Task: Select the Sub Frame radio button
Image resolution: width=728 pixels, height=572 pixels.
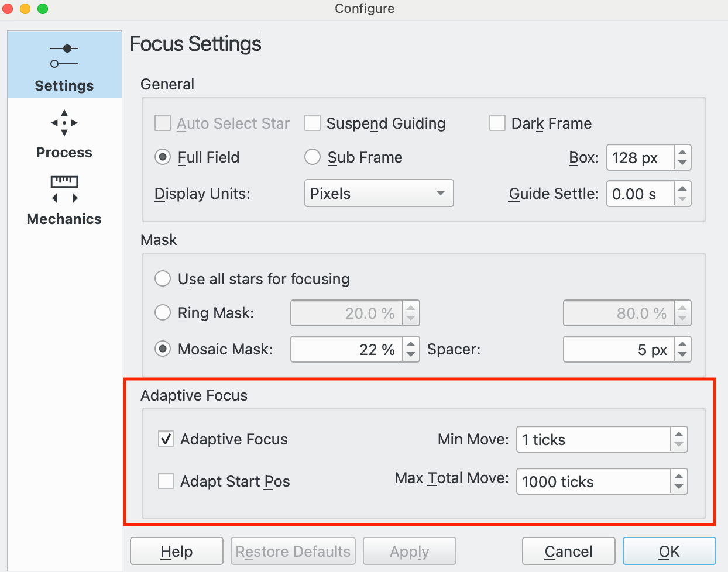Action: coord(313,157)
